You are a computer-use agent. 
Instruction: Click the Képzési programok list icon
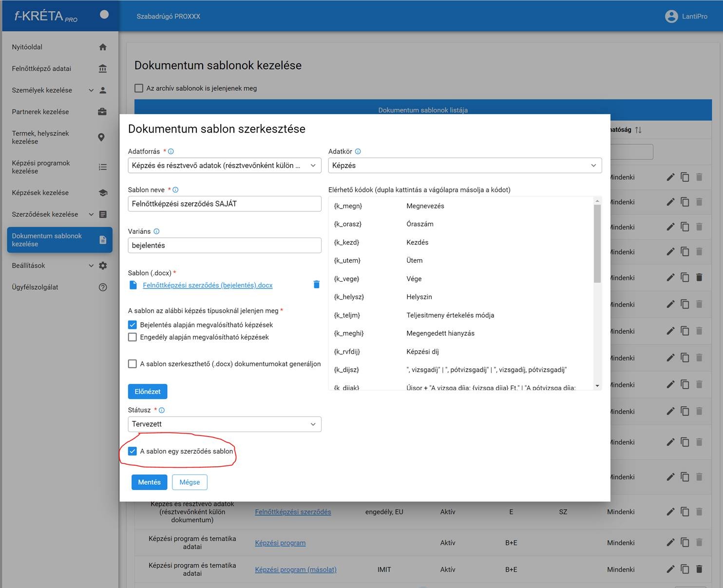coord(102,167)
